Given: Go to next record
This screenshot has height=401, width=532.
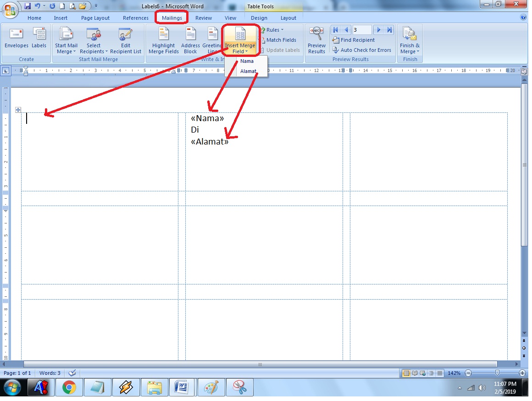Looking at the screenshot, I should click(x=379, y=30).
